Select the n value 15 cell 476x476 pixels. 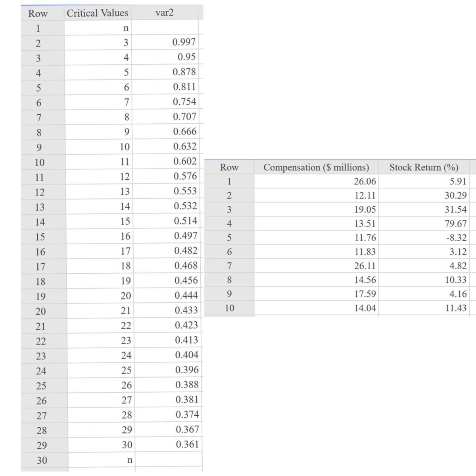[x=98, y=221]
